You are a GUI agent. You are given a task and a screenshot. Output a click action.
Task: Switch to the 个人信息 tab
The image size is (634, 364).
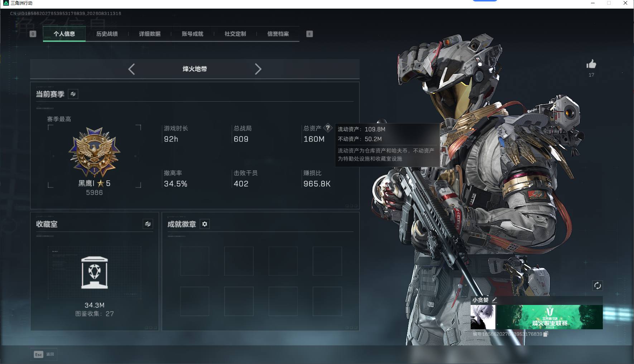pyautogui.click(x=64, y=34)
